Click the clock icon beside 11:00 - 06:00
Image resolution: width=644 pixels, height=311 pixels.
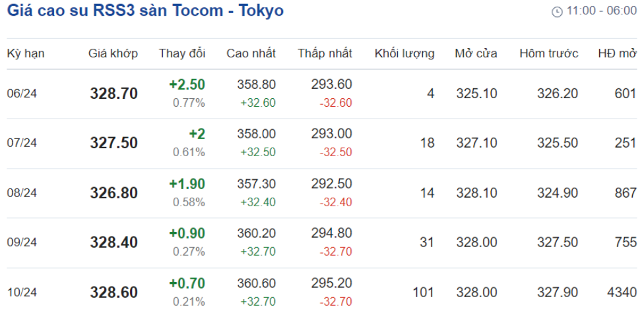(557, 12)
